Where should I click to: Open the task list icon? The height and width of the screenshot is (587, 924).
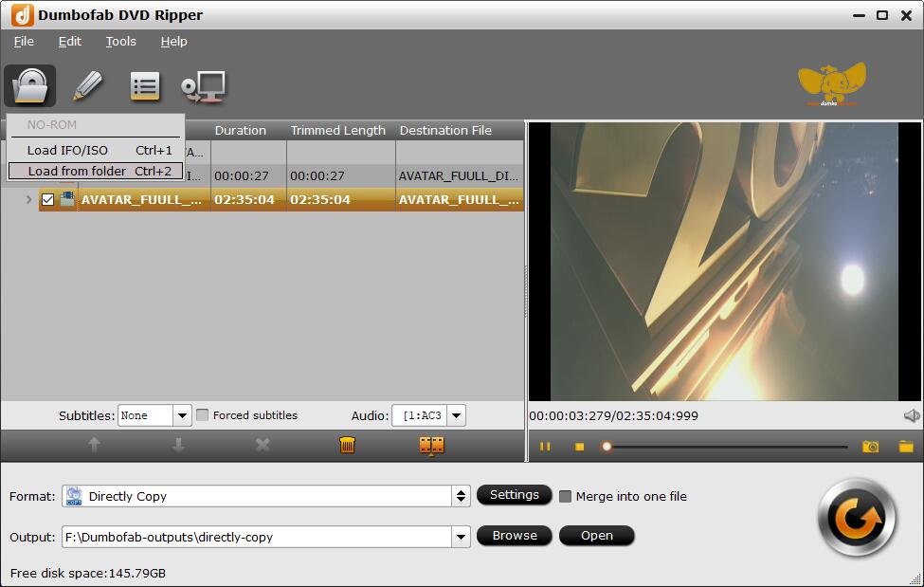[144, 86]
